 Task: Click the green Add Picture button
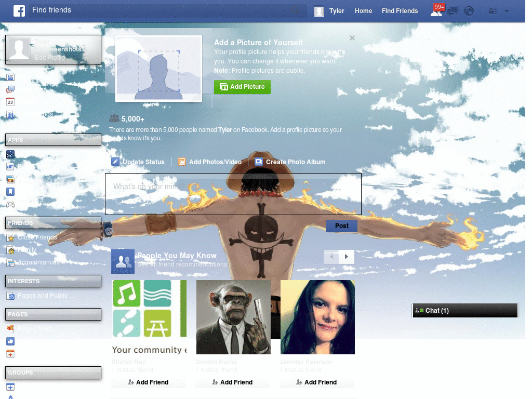click(x=242, y=87)
